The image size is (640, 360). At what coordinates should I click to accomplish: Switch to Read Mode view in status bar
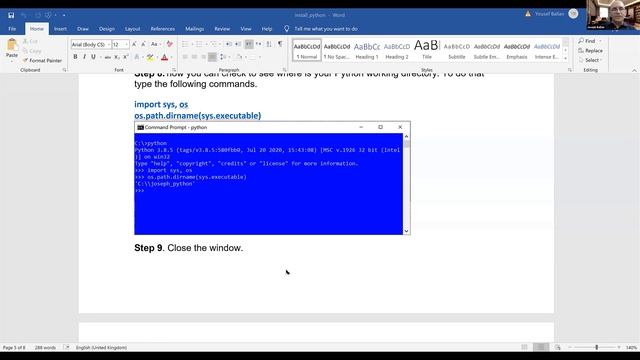524,347
